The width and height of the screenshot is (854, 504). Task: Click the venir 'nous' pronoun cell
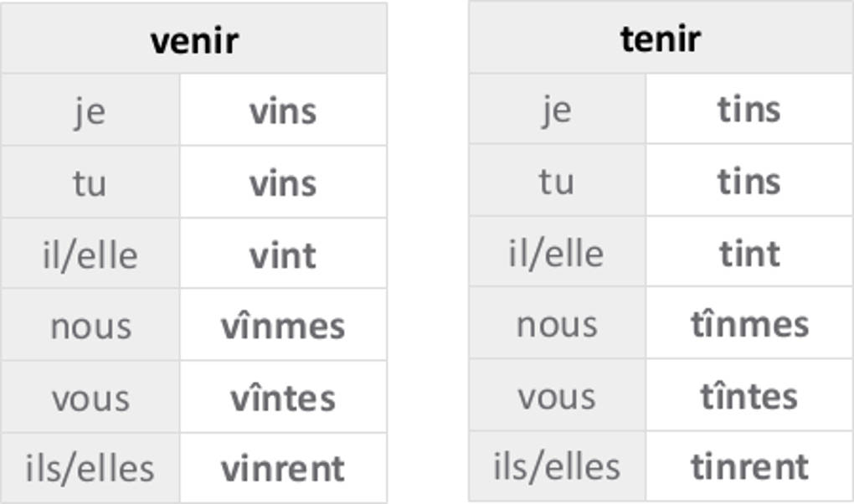90,326
